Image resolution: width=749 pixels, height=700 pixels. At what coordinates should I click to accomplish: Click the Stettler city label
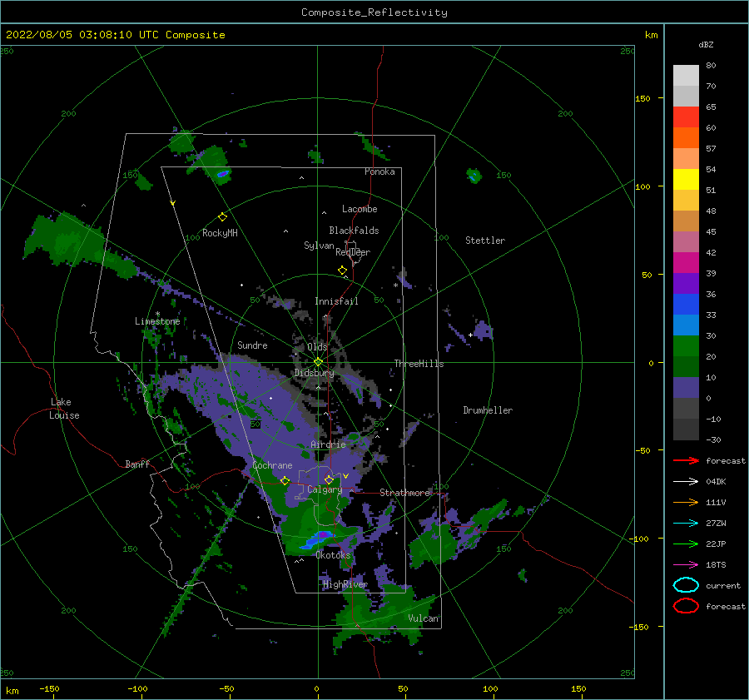pos(485,241)
